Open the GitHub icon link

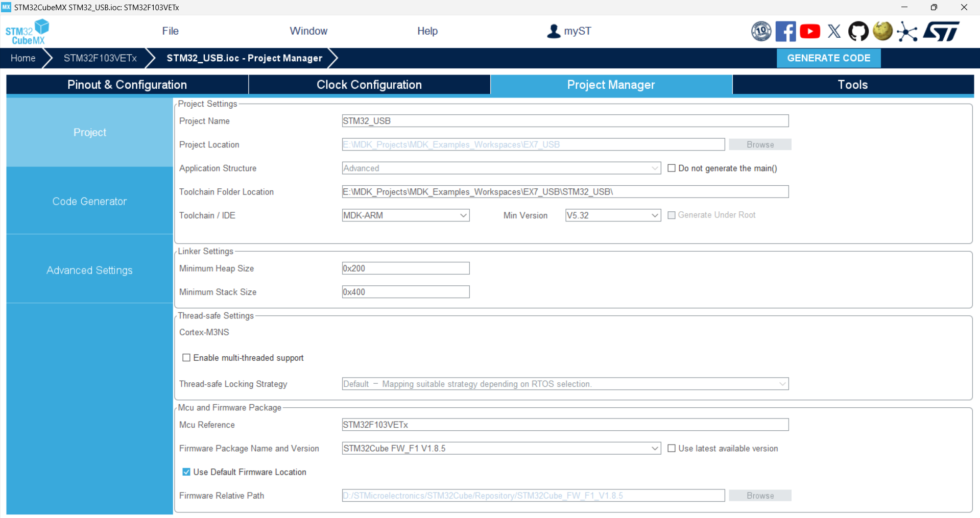point(858,31)
